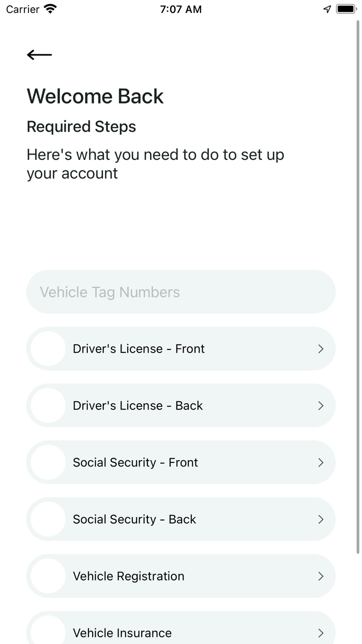Select the Vehicle Registration step label
The image size is (362, 644).
pos(128,577)
